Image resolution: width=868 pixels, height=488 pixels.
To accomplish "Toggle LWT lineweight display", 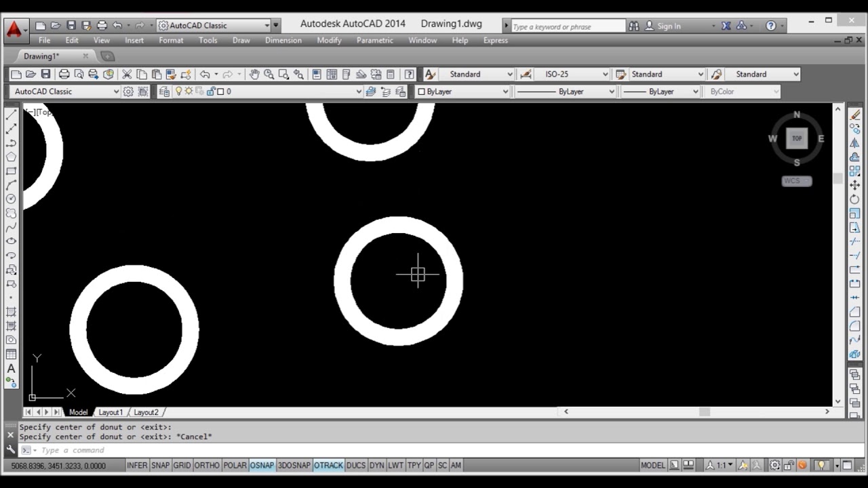I will 395,466.
